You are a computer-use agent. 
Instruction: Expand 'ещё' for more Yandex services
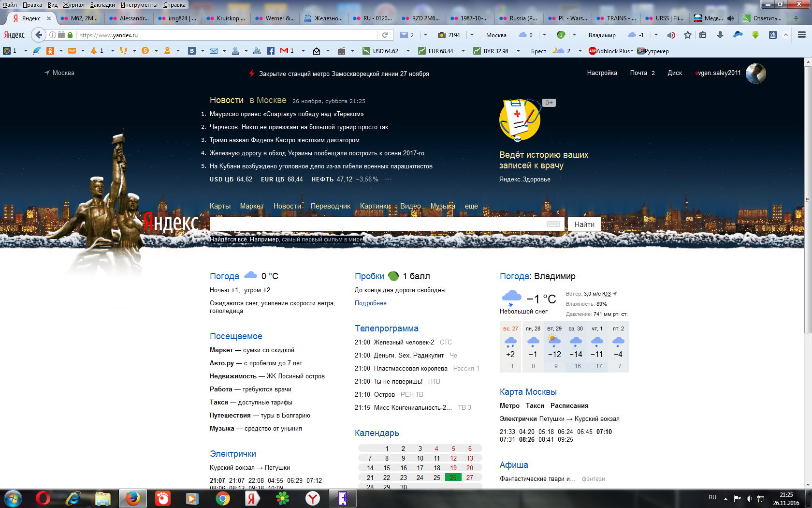pyautogui.click(x=471, y=206)
